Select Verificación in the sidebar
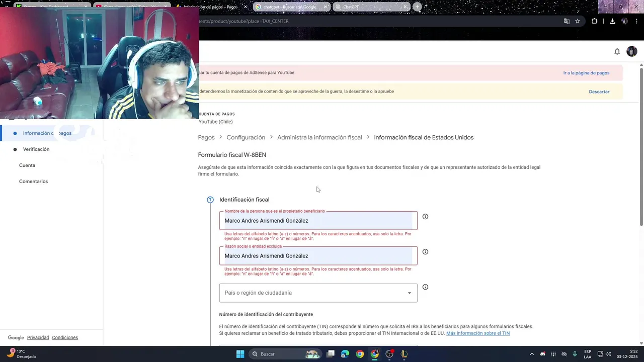 [36, 149]
